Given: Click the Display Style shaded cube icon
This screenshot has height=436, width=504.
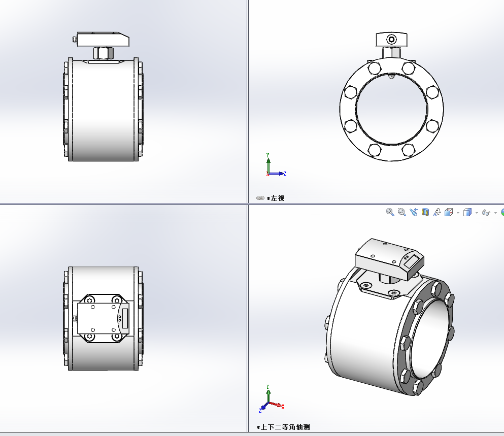Looking at the screenshot, I should [467, 212].
